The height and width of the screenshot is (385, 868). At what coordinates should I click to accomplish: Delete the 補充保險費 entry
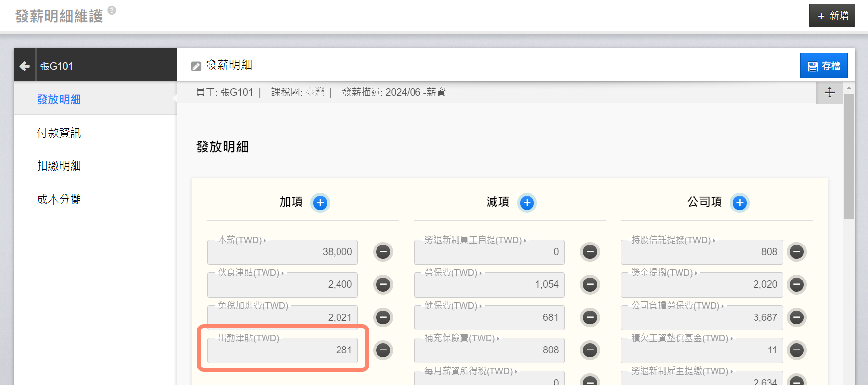point(590,350)
